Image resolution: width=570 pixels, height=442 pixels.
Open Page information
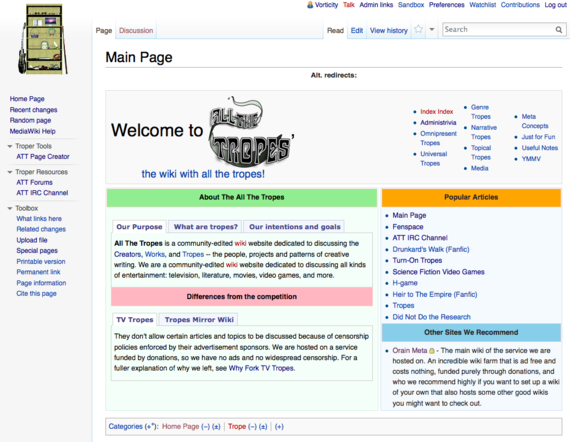[41, 283]
